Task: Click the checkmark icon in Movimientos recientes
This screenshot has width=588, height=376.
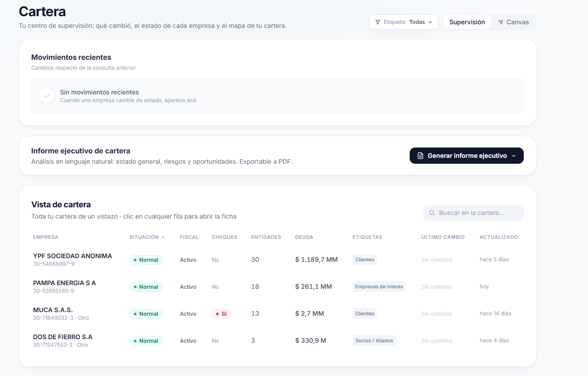Action: pos(47,96)
